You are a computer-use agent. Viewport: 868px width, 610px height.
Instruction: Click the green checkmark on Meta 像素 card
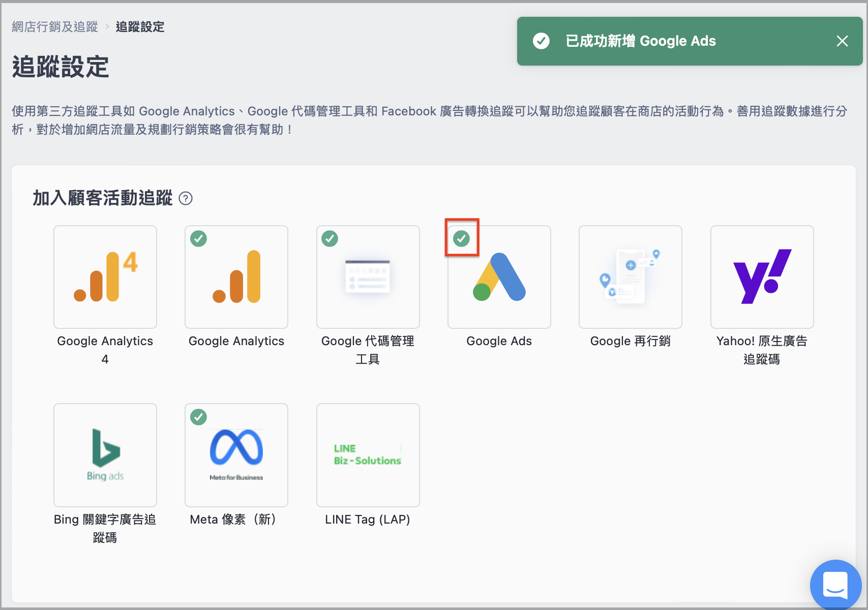click(198, 417)
